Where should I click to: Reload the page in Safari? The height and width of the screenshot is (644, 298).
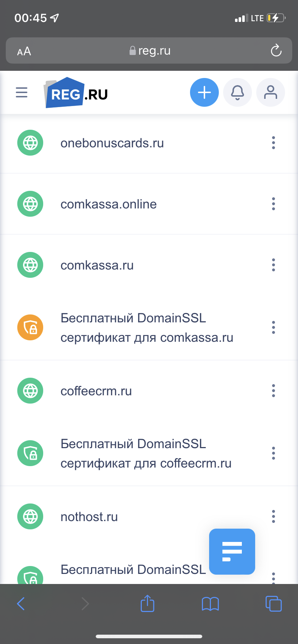(x=276, y=51)
